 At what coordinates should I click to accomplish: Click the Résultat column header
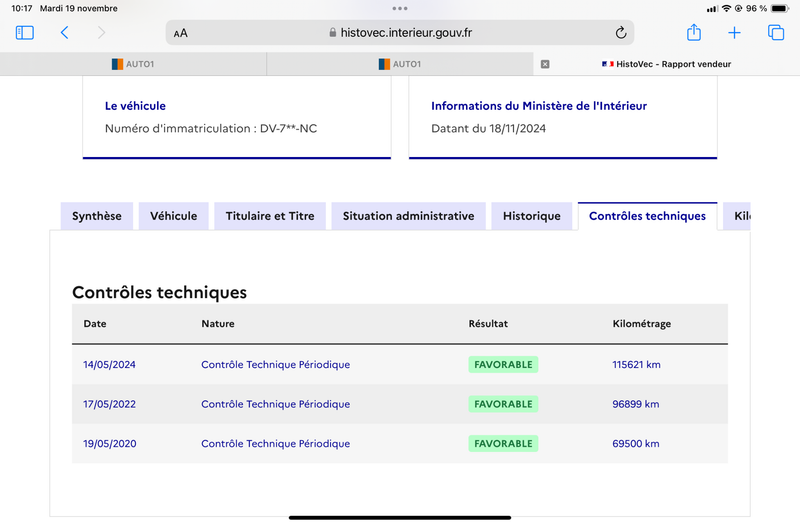coord(488,323)
